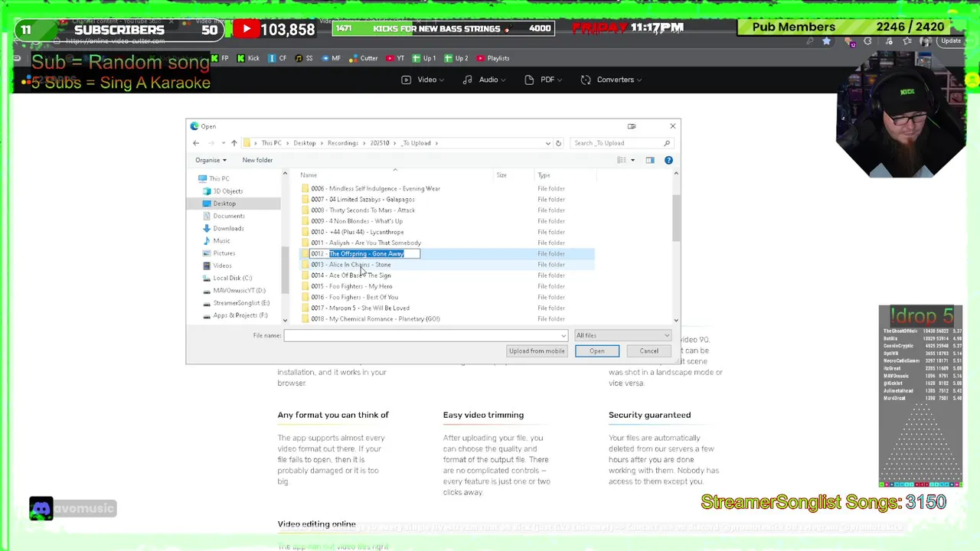Viewport: 980px width, 551px height.
Task: Select StreamerSonglist (E:) drive
Action: coord(241,303)
